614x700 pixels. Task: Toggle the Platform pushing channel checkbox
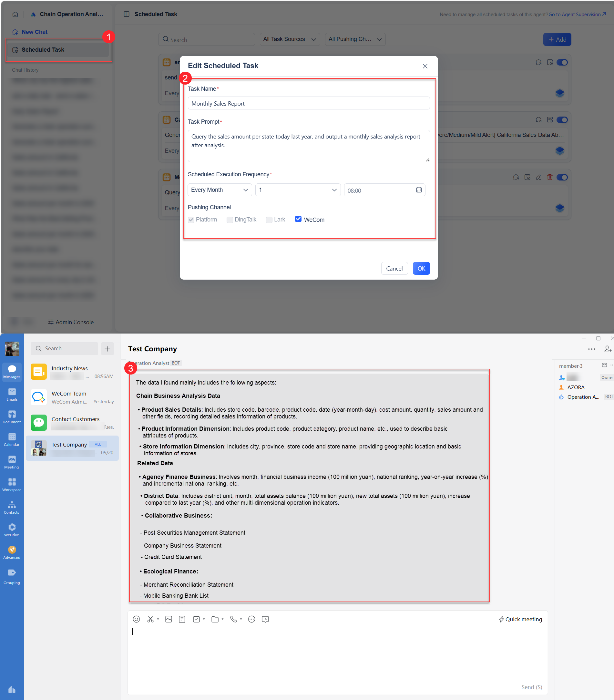pos(191,220)
